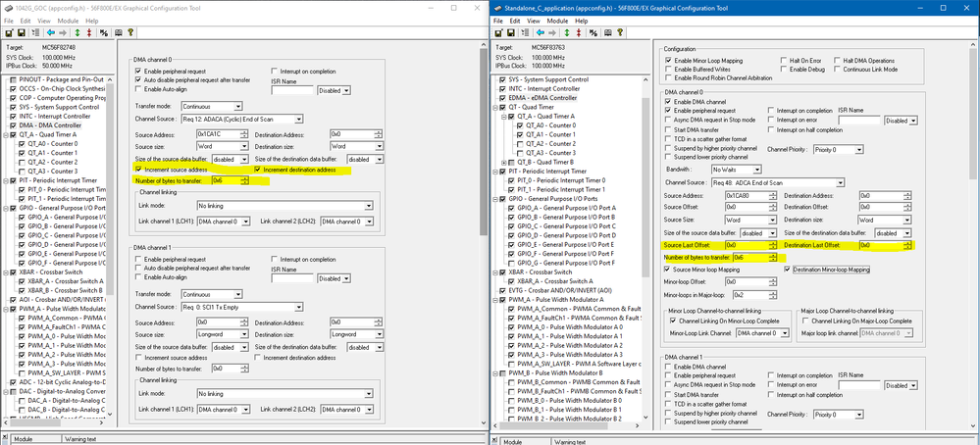Click the Source Address field showing 0x1CA80
The width and height of the screenshot is (980, 445).
click(x=751, y=195)
